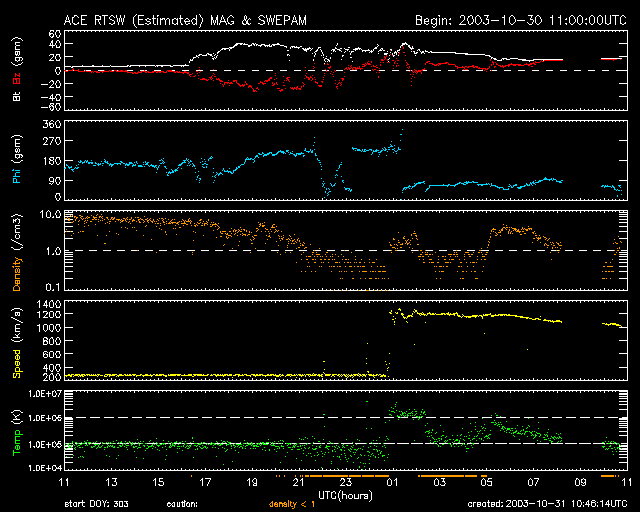Click the "-40" tick on Bt Bz axis
Image resolution: width=640 pixels, height=512 pixels.
[51, 97]
